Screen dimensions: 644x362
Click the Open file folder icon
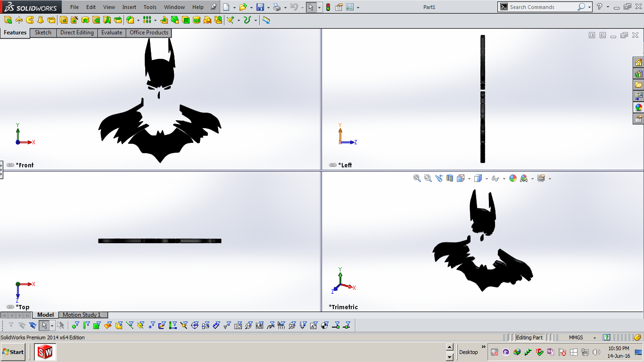pyautogui.click(x=243, y=7)
